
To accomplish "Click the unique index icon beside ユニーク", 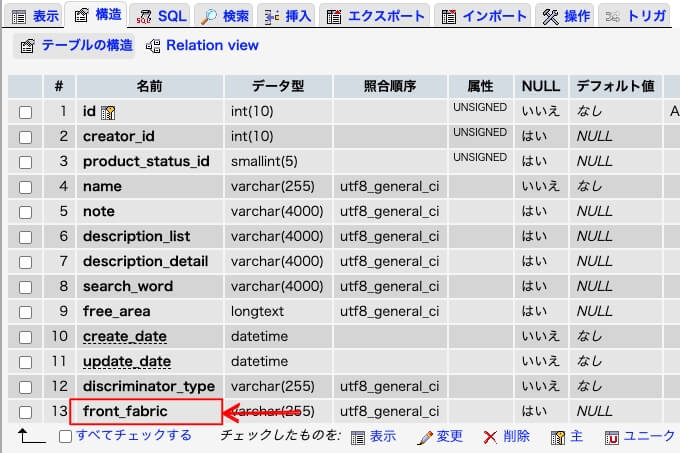I will 611,438.
